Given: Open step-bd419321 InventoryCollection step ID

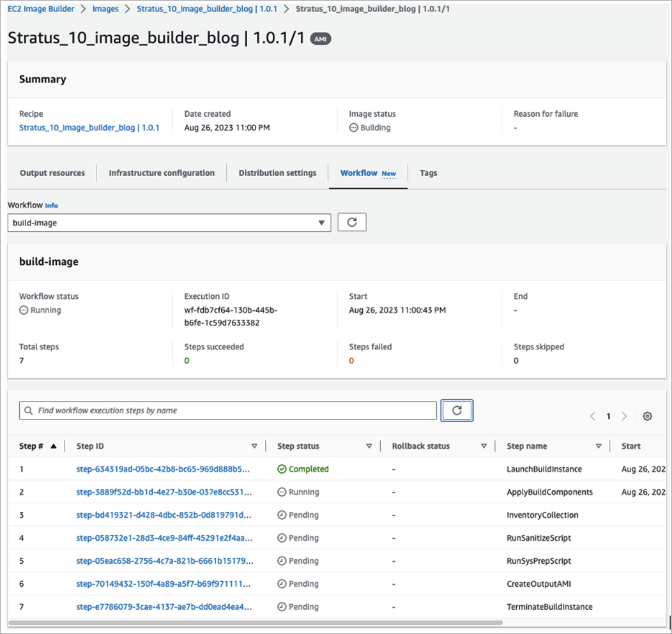Looking at the screenshot, I should pyautogui.click(x=164, y=515).
